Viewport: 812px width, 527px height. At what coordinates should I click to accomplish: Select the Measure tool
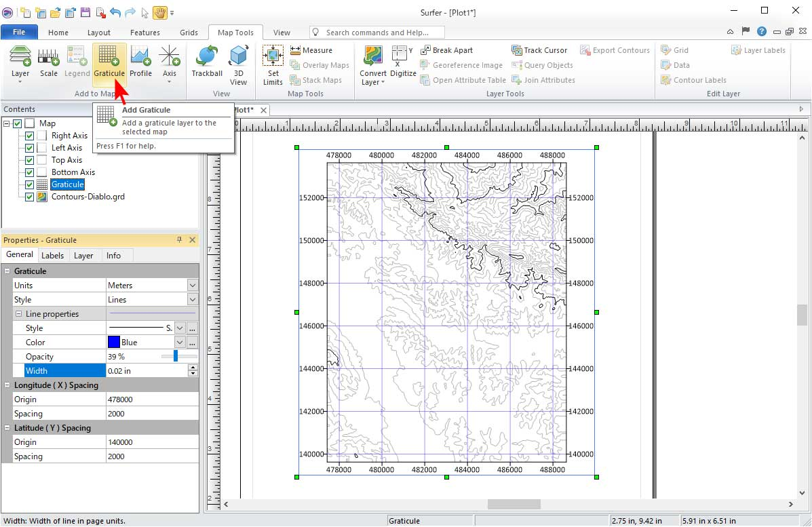[311, 50]
